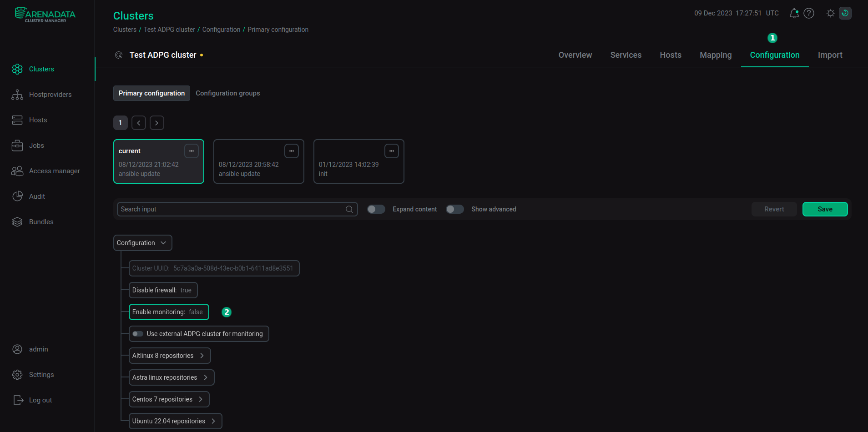
Task: Click the Audit chart icon
Action: tap(17, 196)
